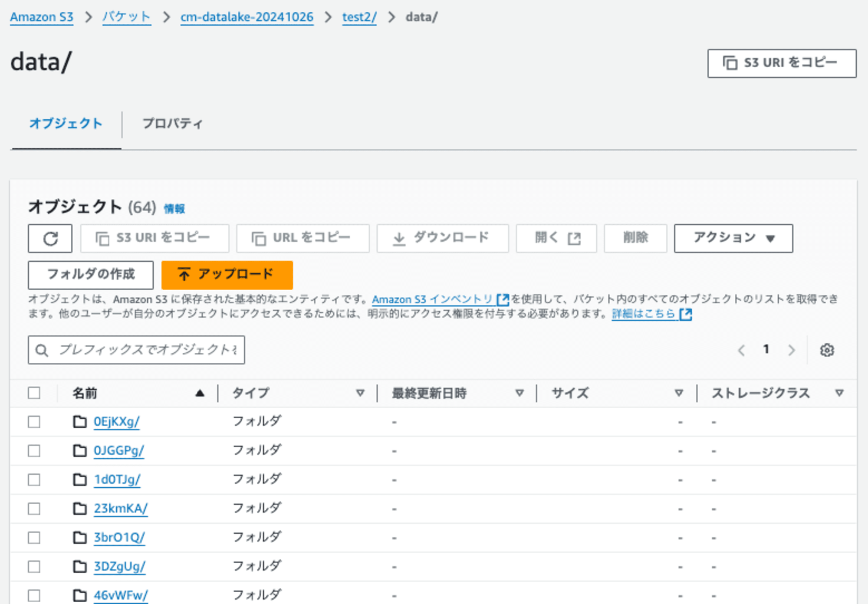
Task: Open table preferences gear icon
Action: pyautogui.click(x=827, y=350)
